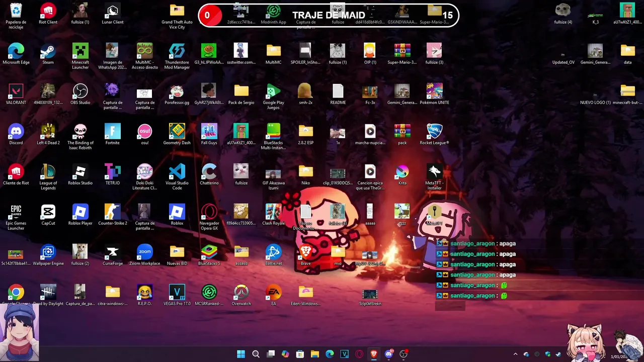Image resolution: width=644 pixels, height=362 pixels.
Task: Show hidden system tray icons
Action: point(515,354)
